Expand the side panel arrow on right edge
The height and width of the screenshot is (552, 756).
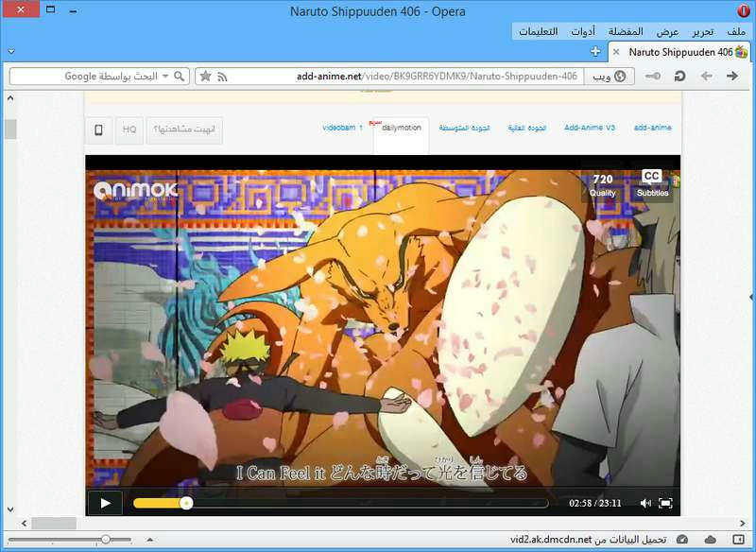[751, 297]
